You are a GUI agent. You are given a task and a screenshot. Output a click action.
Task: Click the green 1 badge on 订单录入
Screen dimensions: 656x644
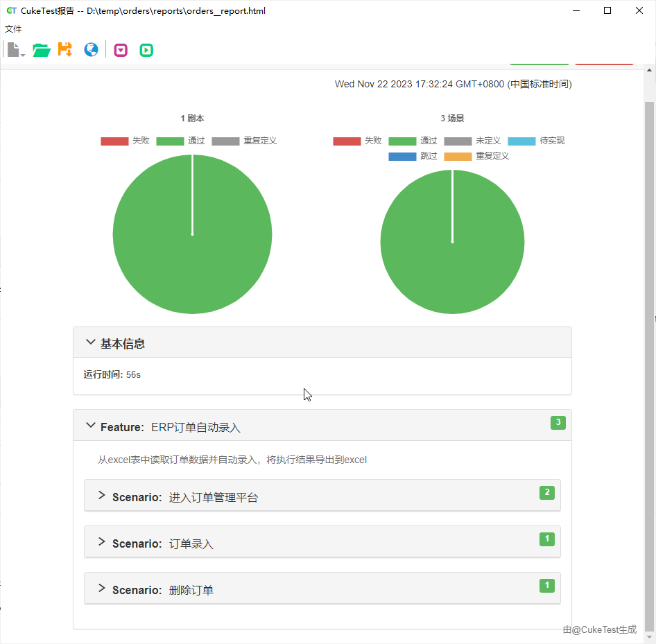(x=547, y=539)
